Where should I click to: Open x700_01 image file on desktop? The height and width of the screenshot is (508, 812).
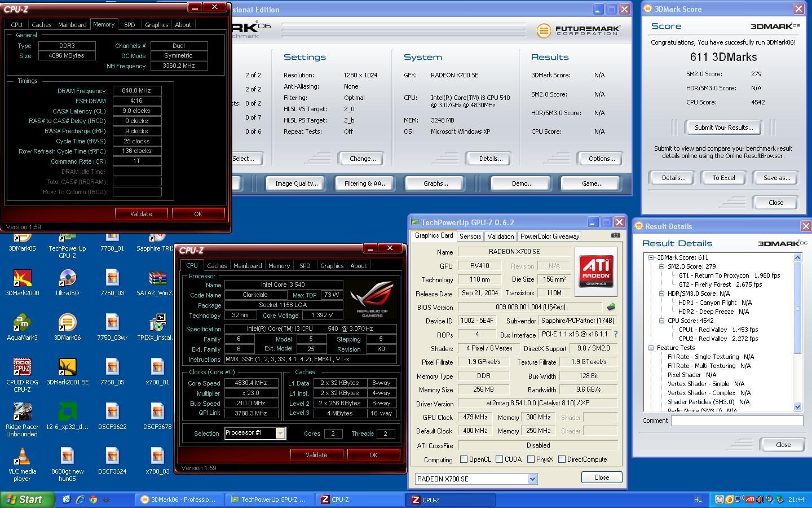click(x=157, y=371)
